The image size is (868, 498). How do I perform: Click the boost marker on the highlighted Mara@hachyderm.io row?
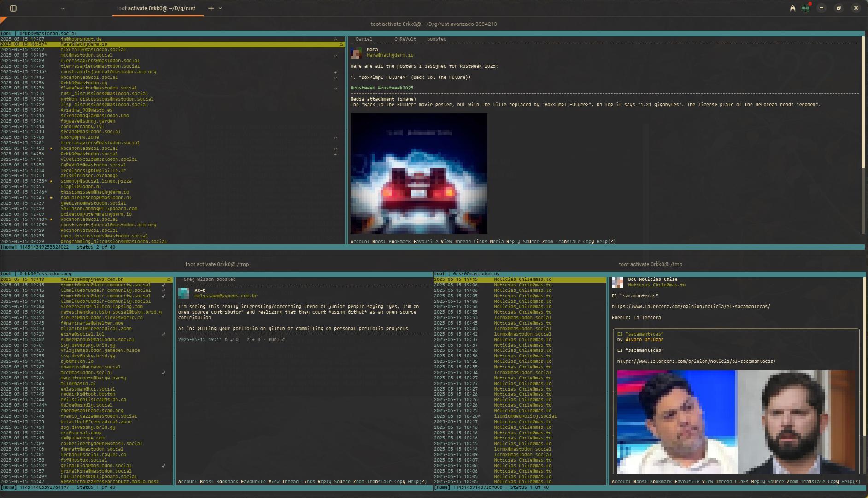coord(341,44)
